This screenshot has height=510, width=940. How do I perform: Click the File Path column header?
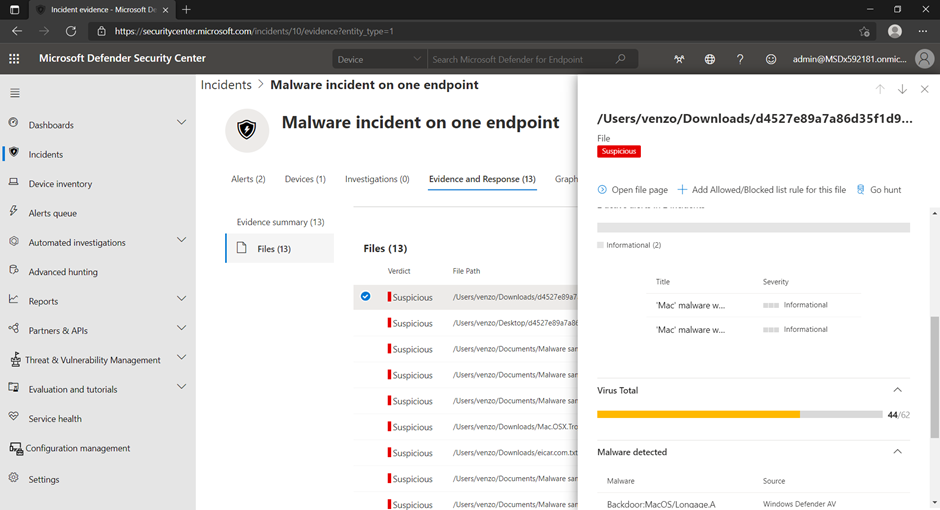coord(466,271)
